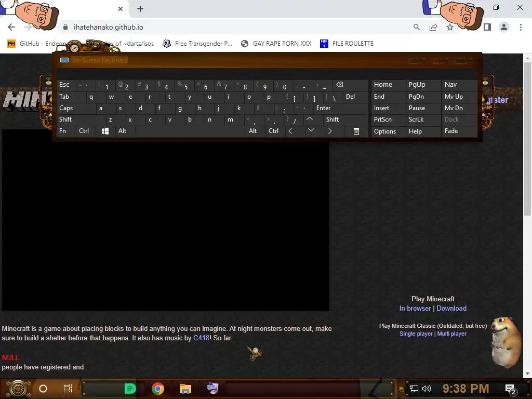Click the site lock icon in address bar

pyautogui.click(x=65, y=27)
